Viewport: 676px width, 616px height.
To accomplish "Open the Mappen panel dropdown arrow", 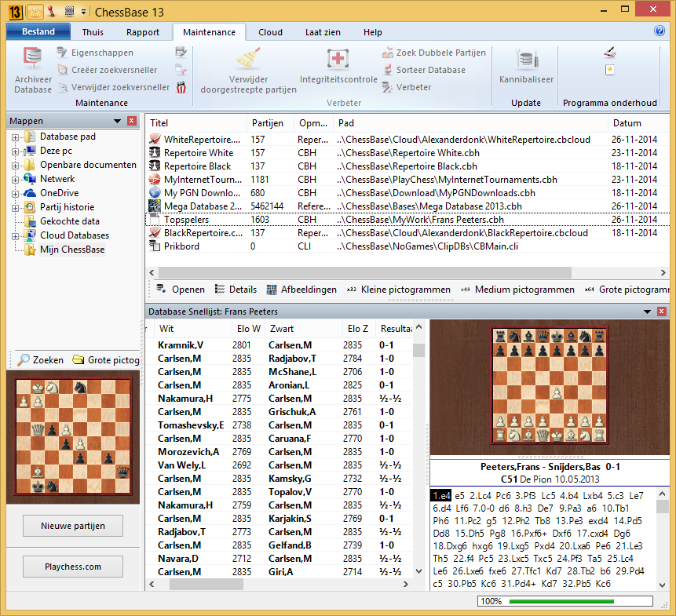I will click(x=117, y=121).
